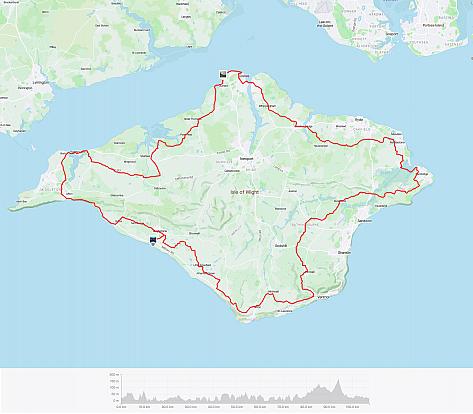
Task: Click the Ventnor label on the south coast
Action: click(x=324, y=297)
